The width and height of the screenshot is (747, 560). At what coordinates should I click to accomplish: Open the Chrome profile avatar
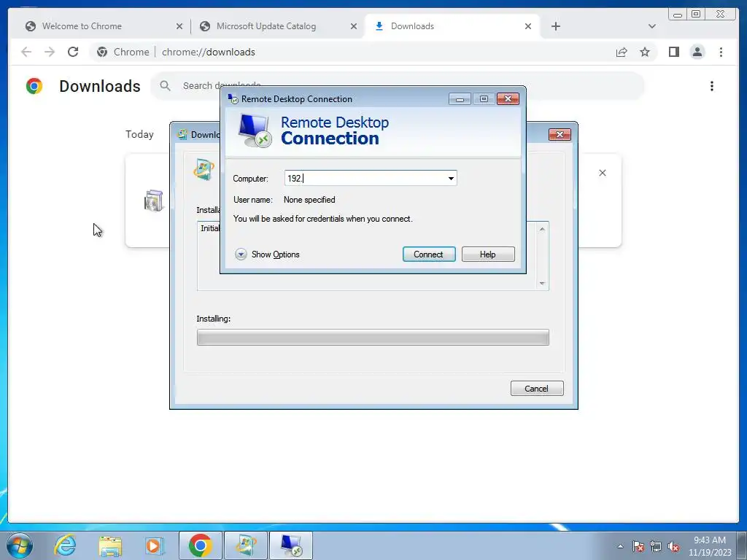click(x=697, y=52)
